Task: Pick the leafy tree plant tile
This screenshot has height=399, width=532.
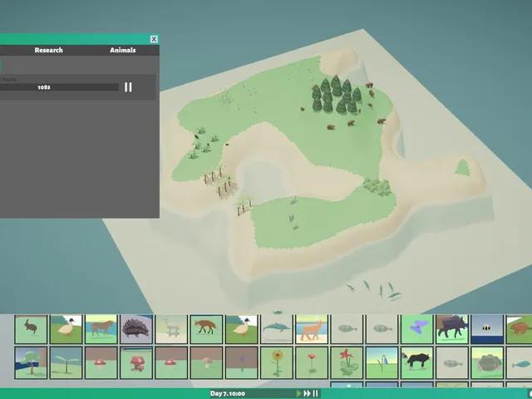Action: click(31, 362)
